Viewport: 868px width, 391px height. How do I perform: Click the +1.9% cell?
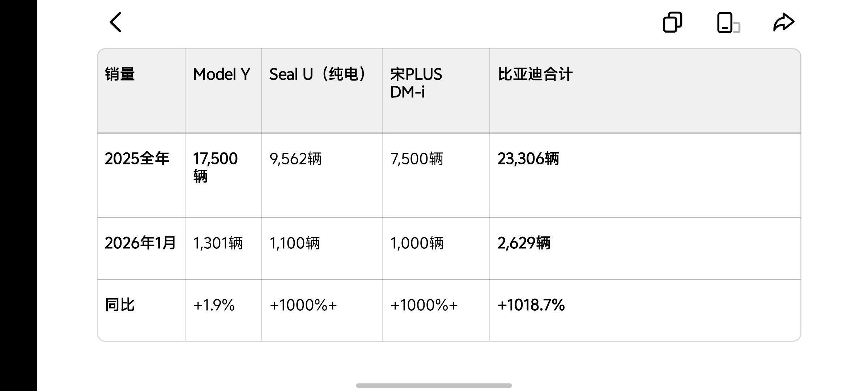coord(214,305)
